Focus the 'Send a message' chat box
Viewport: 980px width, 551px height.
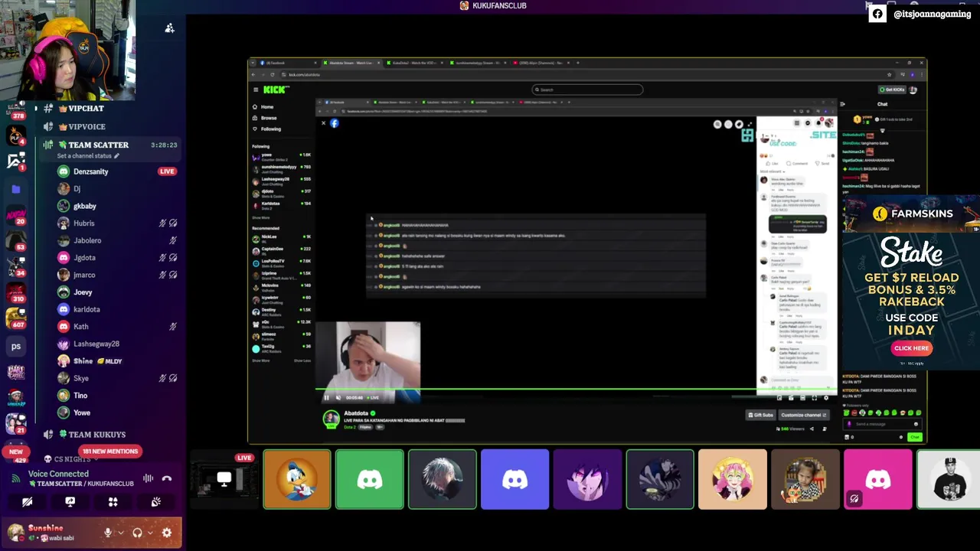[x=881, y=424]
